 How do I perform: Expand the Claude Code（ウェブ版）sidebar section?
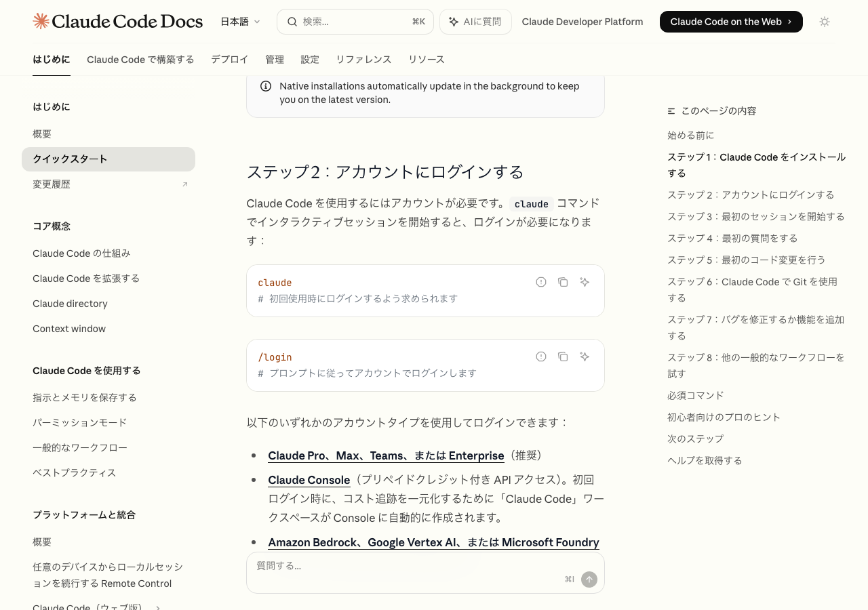pyautogui.click(x=158, y=607)
